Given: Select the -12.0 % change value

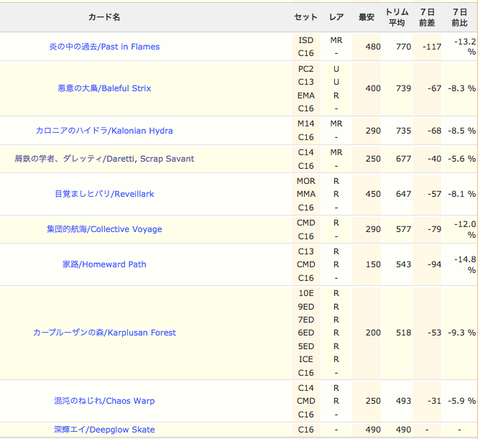Looking at the screenshot, I should point(465,229).
